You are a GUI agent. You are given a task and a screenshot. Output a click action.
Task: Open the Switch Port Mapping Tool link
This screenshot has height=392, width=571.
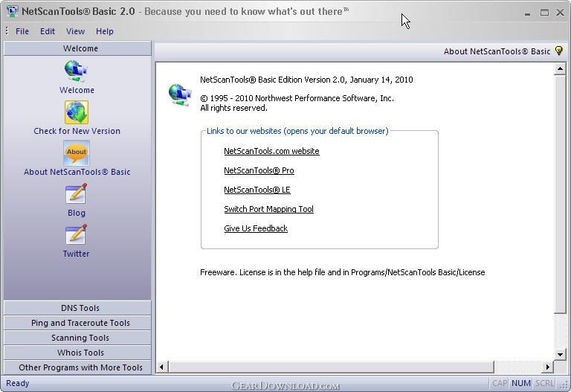tap(268, 209)
